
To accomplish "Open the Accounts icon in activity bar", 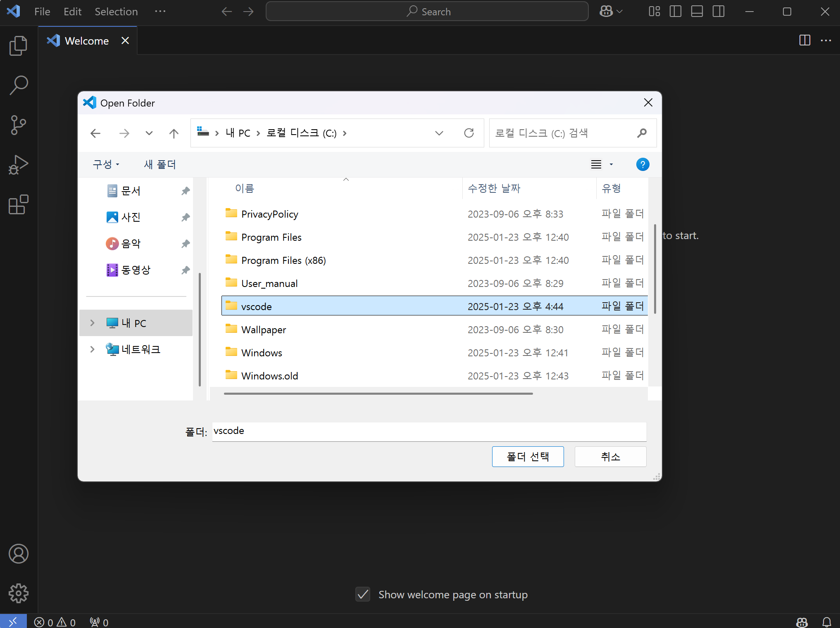I will tap(18, 554).
